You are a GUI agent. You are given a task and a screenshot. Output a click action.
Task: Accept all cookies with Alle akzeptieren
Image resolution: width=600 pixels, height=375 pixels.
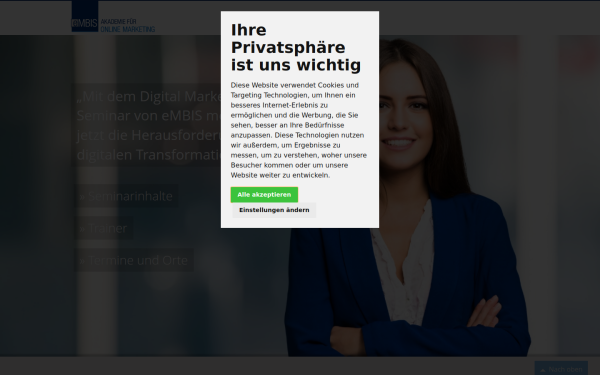[264, 195]
